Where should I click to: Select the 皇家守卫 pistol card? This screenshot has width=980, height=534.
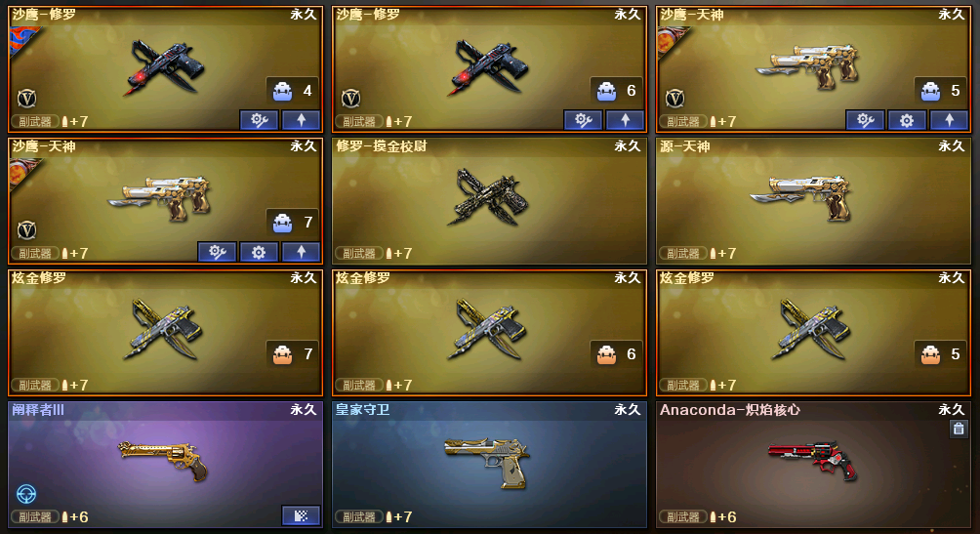489,465
